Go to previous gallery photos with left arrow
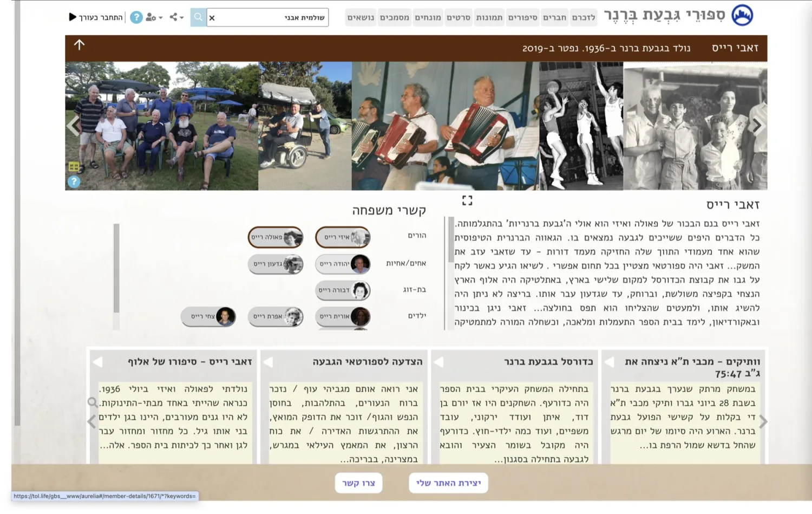The height and width of the screenshot is (514, 812). click(73, 126)
